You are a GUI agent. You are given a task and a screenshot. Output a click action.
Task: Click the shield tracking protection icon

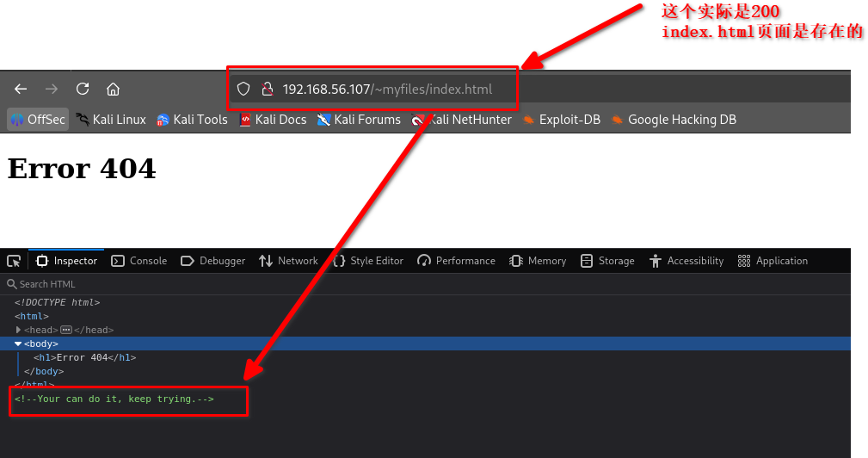243,89
